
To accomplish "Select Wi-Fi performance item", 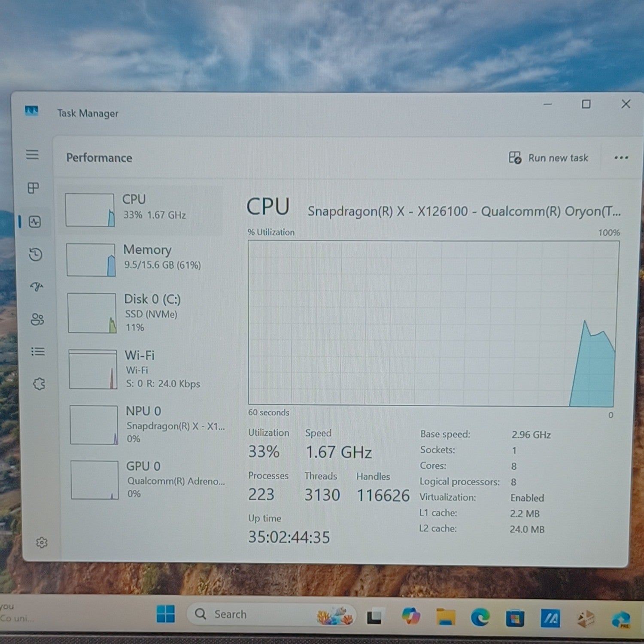I will tap(144, 369).
